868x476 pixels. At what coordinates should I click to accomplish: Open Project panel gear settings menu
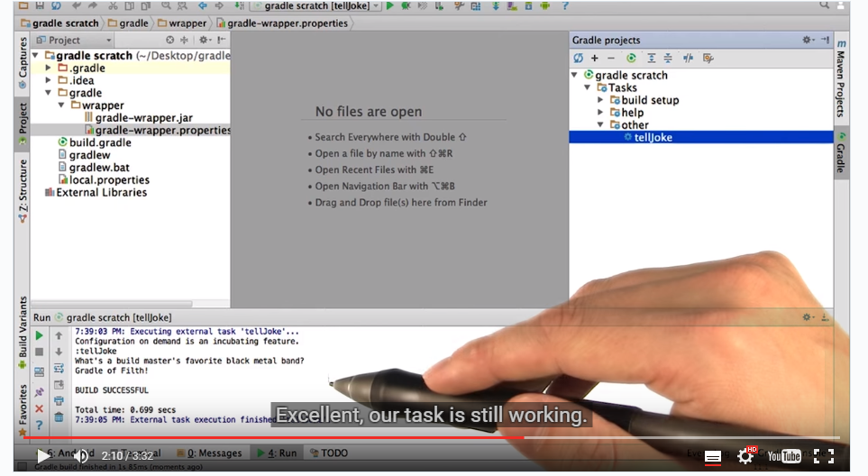point(205,40)
